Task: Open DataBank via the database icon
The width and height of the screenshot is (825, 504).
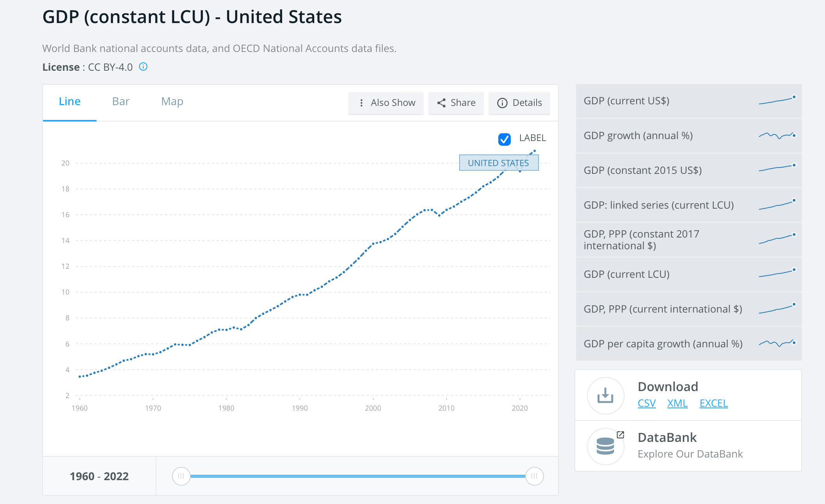Action: click(605, 446)
